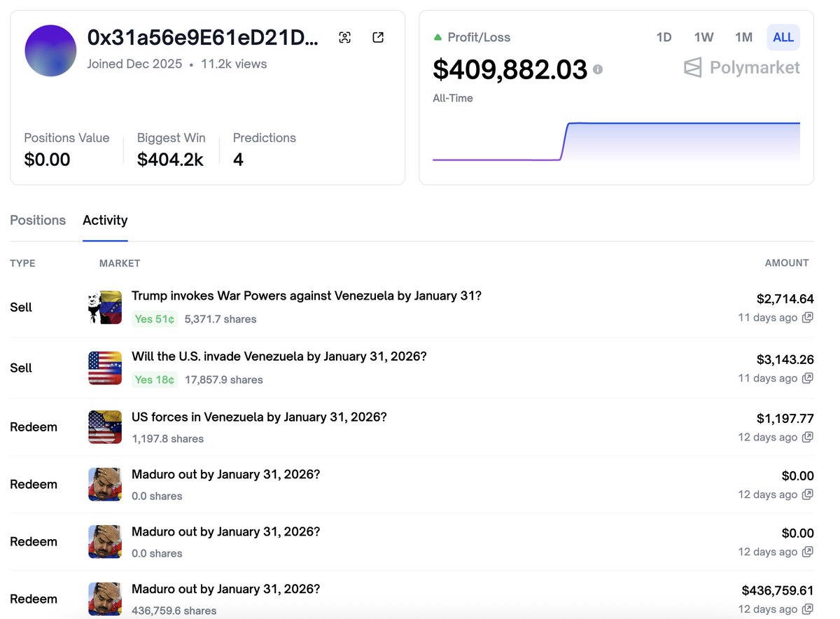
Task: Open US forces in Venezuela market link
Action: 259,417
